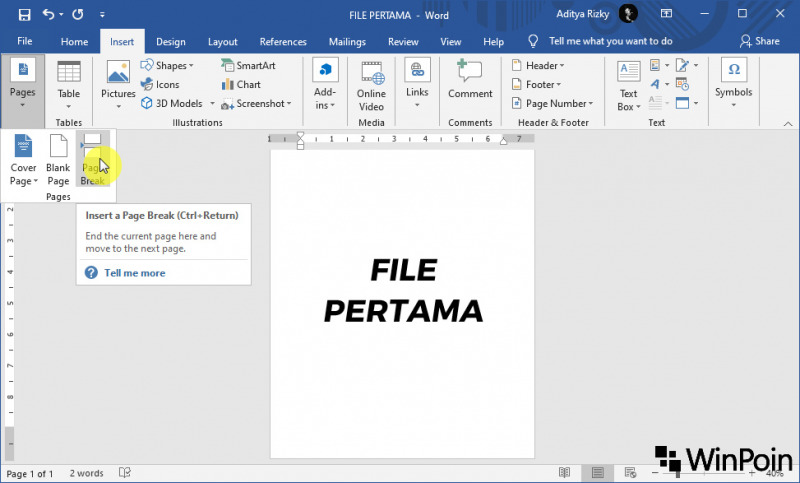Viewport: 800px width, 483px height.
Task: Open the ribbon display options button
Action: (666, 14)
